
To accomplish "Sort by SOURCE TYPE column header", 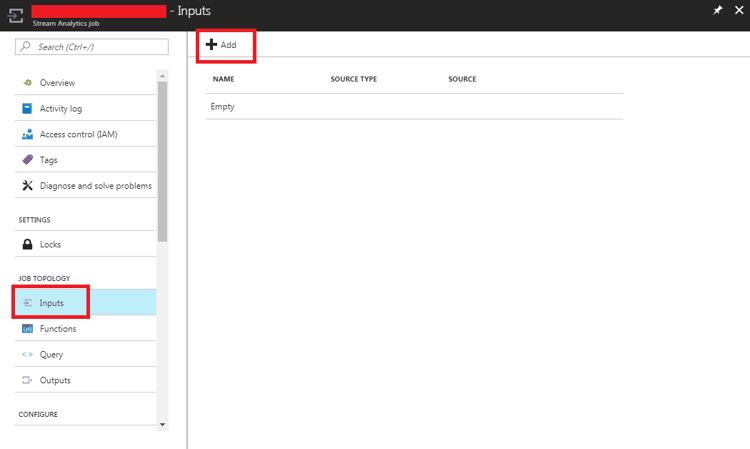I will (353, 79).
